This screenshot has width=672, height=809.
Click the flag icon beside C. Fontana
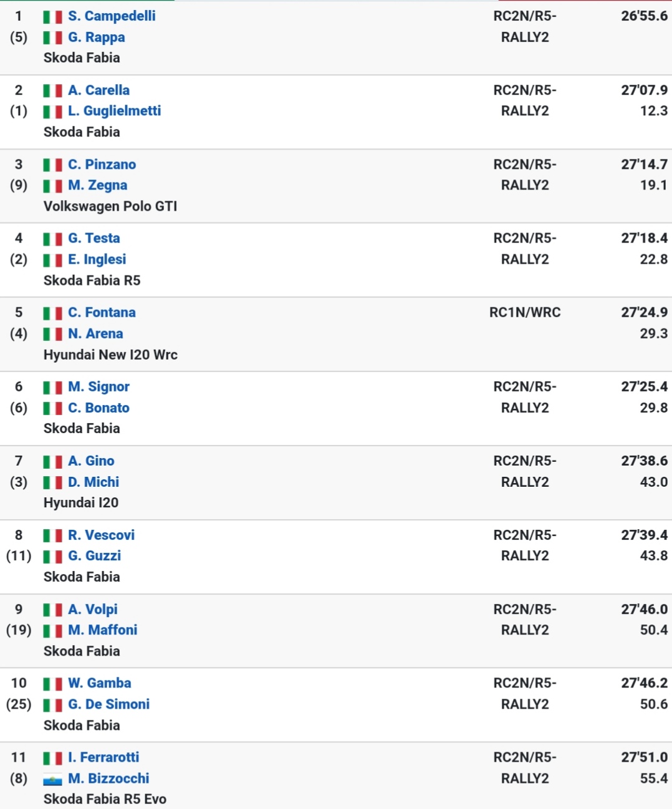click(52, 313)
